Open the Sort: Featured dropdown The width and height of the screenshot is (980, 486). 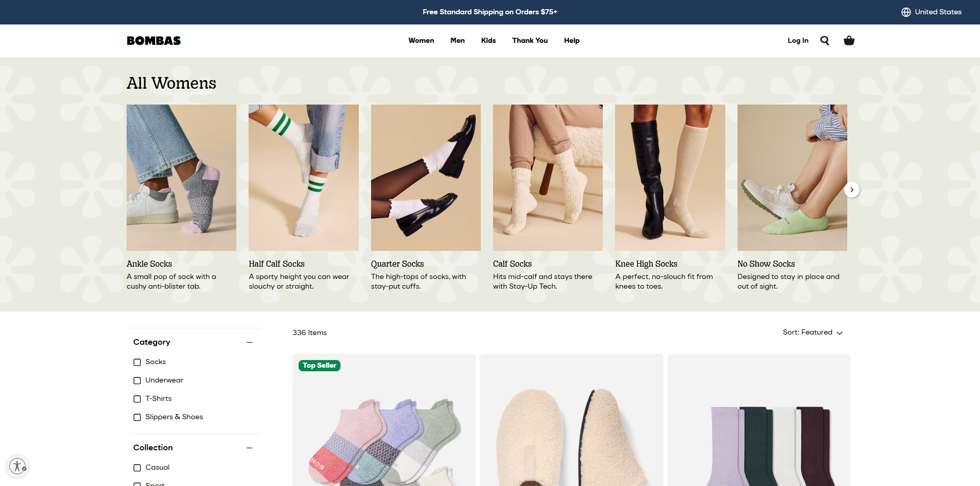812,332
